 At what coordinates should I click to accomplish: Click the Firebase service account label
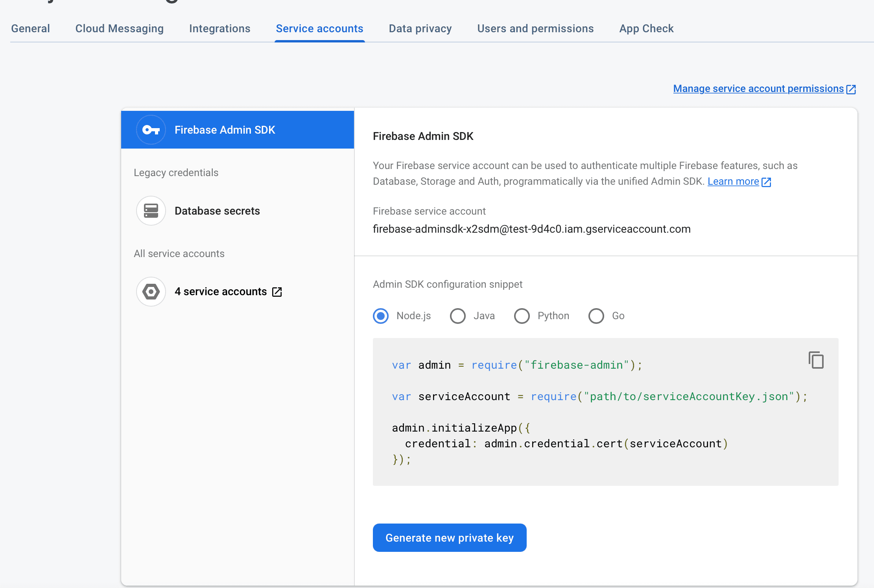click(429, 211)
